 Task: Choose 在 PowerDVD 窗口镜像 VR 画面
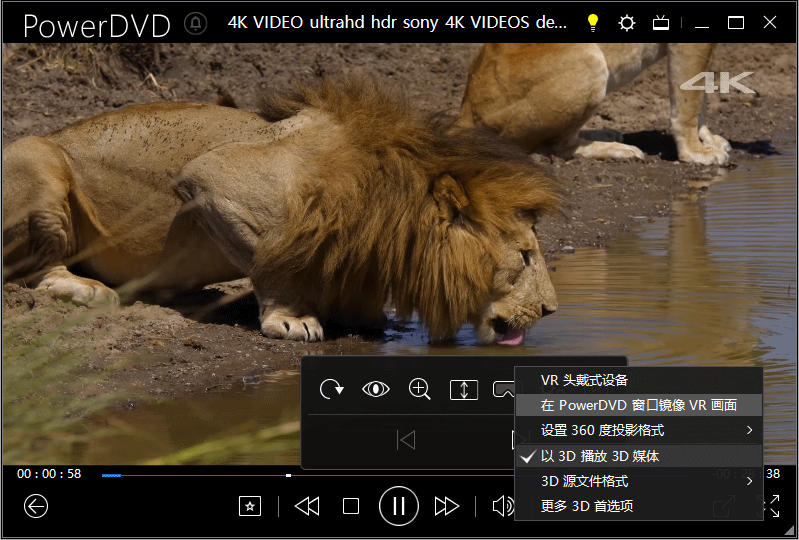pos(638,406)
